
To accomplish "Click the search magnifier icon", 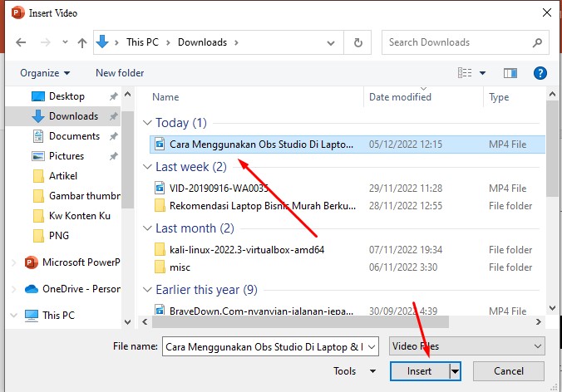I will 537,42.
